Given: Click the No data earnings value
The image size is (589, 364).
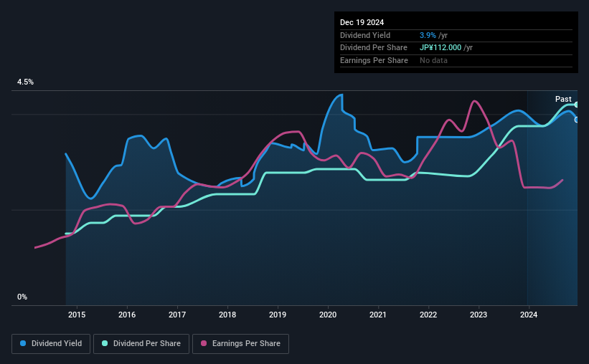Looking at the screenshot, I should click(433, 60).
